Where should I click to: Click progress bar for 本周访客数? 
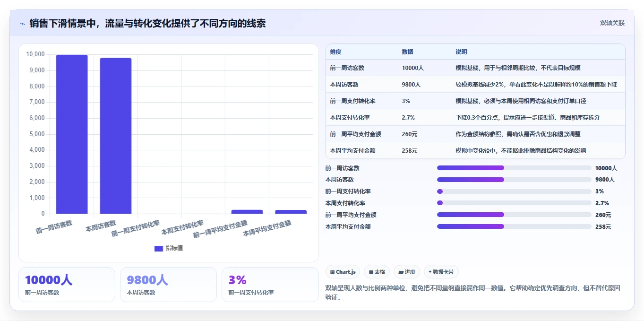click(514, 180)
